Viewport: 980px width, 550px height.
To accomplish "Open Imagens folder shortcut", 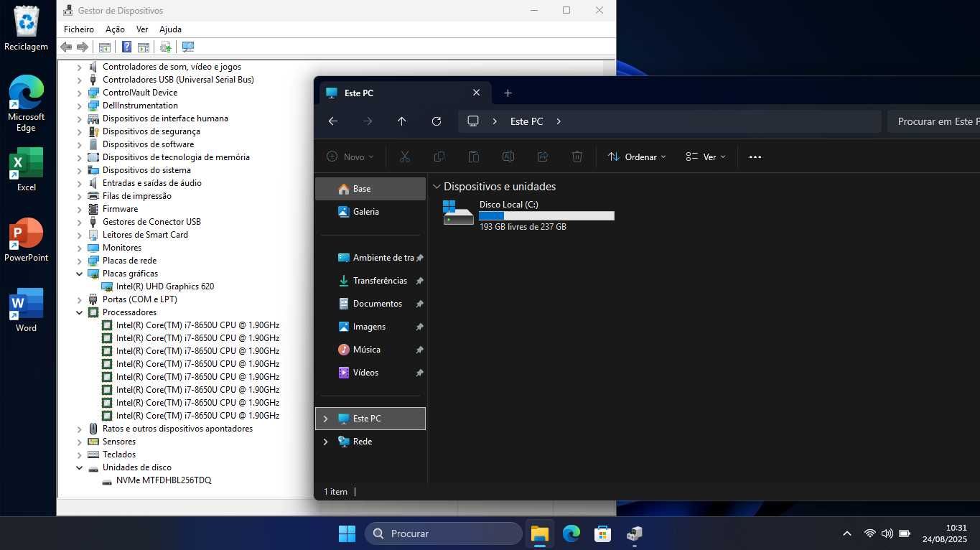I will click(370, 327).
